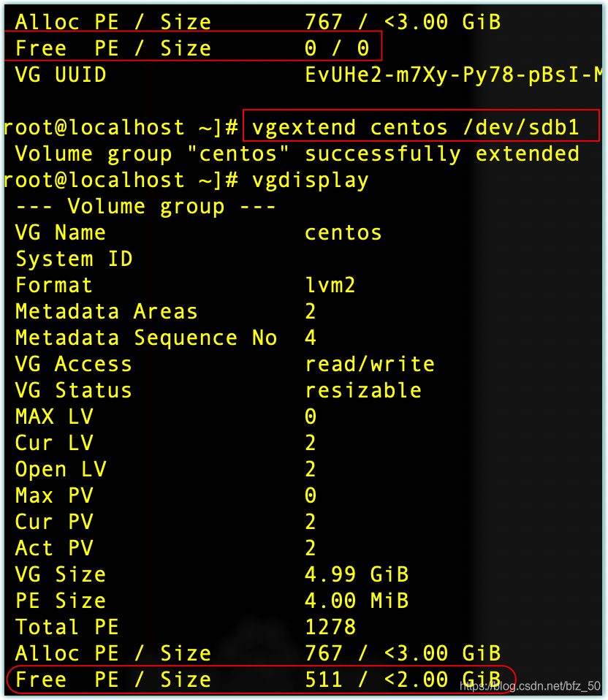Click the '--- Volume group ---' header line
The height and width of the screenshot is (700, 608).
[145, 207]
